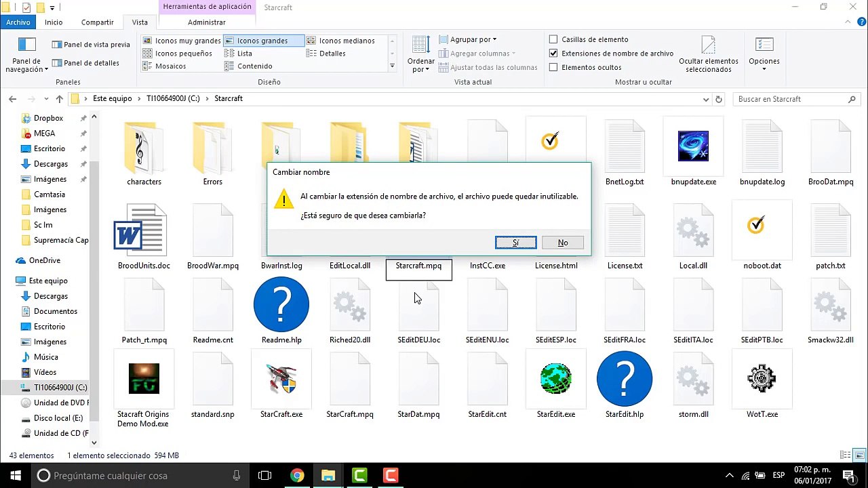Switch to the Vista tab
Viewport: 868px width, 488px height.
coord(140,22)
